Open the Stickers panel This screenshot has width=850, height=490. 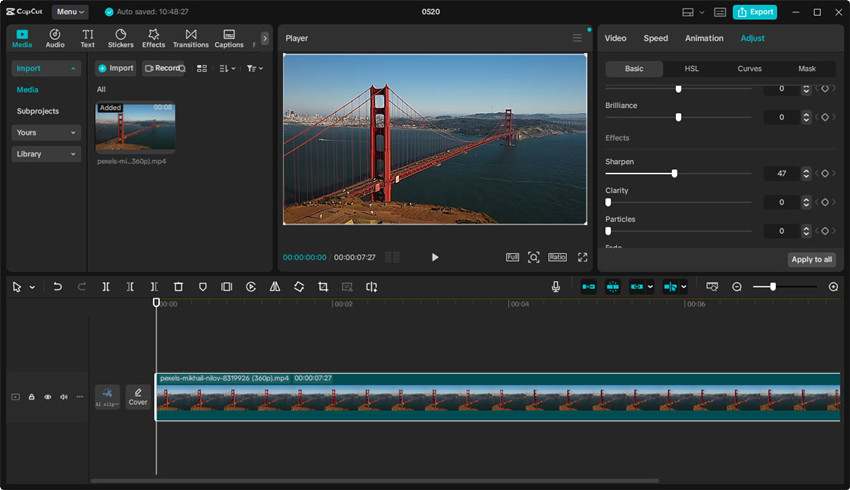120,38
